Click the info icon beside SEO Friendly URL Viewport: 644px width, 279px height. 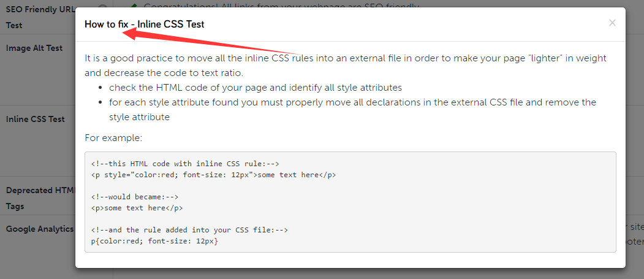point(102,9)
